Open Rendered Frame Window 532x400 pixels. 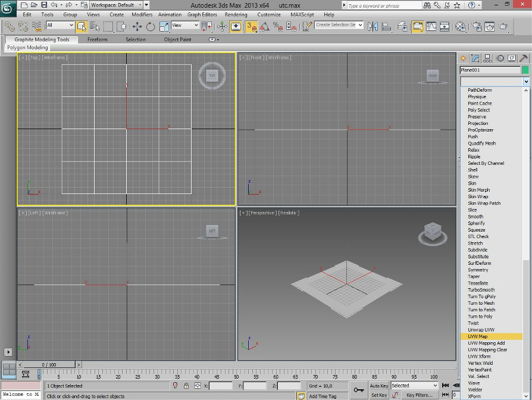click(x=490, y=26)
